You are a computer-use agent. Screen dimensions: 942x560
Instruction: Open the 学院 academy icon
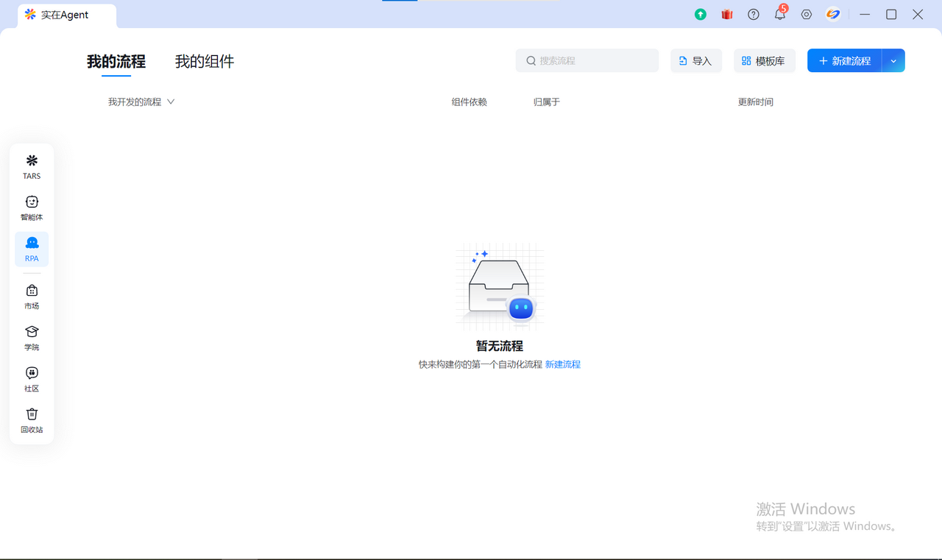pos(32,338)
